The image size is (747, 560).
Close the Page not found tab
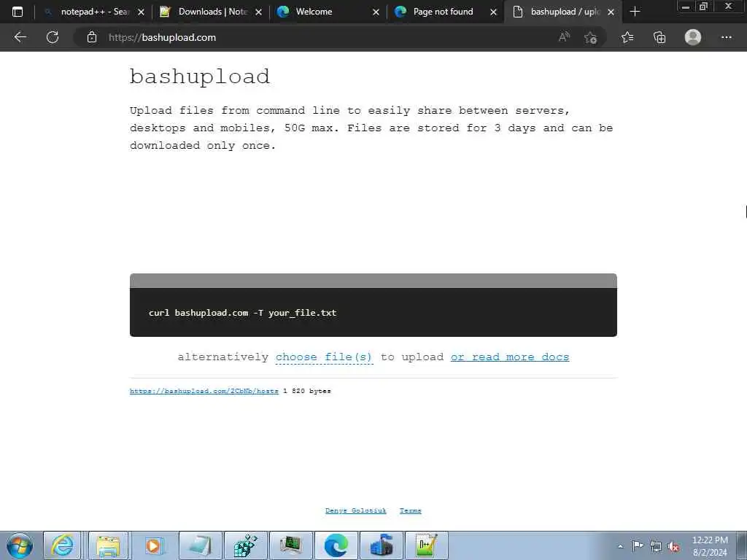click(x=494, y=12)
